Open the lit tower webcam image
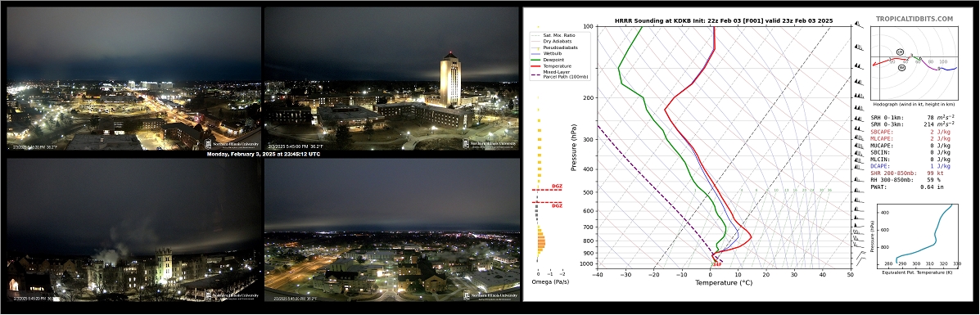 [391, 79]
